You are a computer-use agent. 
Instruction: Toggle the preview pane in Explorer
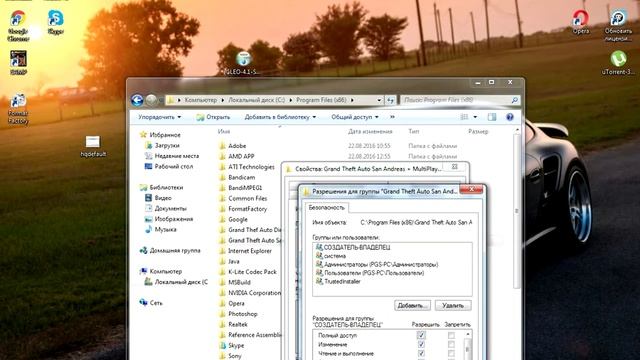point(492,117)
